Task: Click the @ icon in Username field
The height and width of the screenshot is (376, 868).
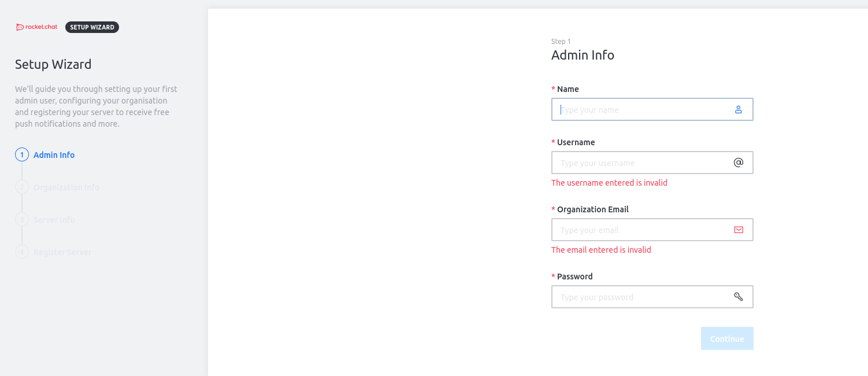Action: click(738, 163)
